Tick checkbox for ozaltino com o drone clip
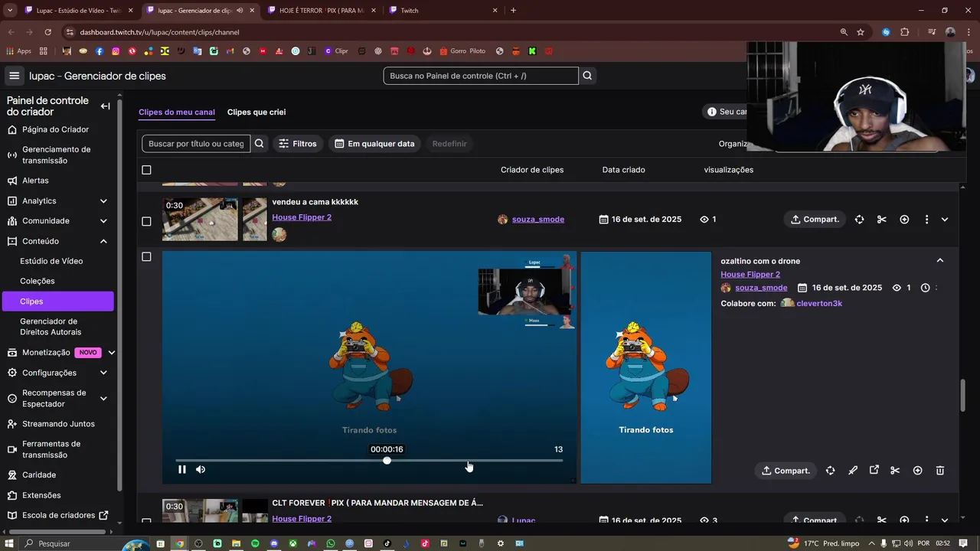The height and width of the screenshot is (551, 980). click(x=146, y=256)
